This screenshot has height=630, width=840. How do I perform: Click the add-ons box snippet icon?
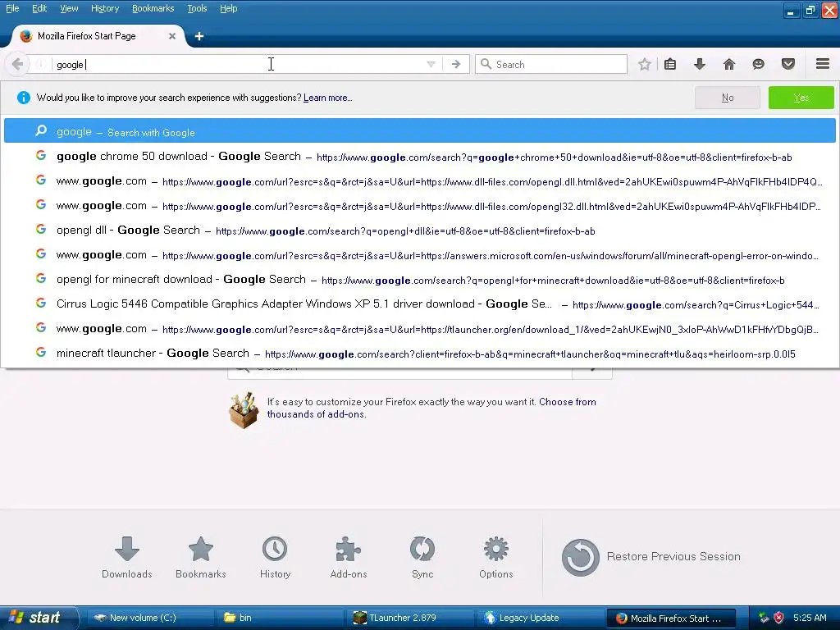pos(244,410)
